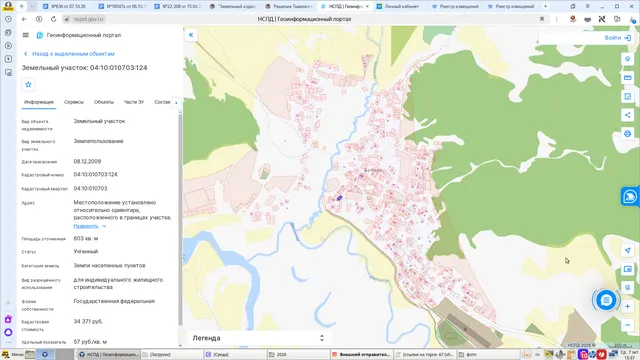The image size is (640, 360).
Task: Switch to 'Личный кабинет' browser tab
Action: pyautogui.click(x=401, y=7)
